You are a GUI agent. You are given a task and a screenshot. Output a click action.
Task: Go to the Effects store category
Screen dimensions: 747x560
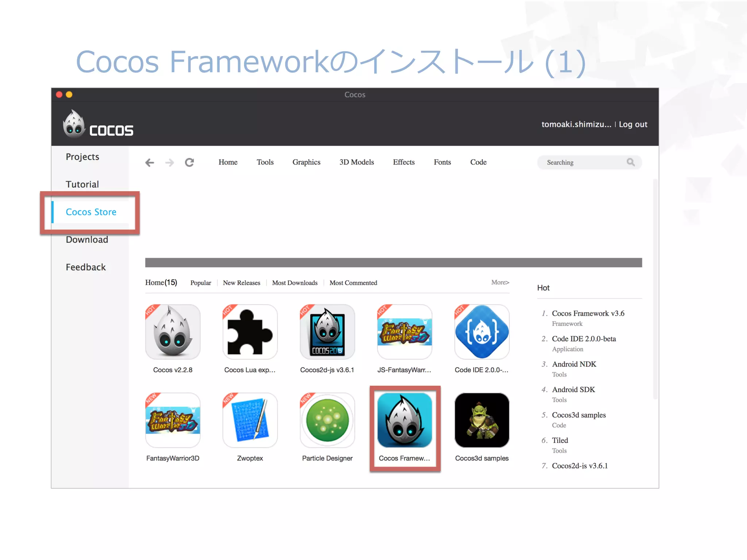[x=404, y=162]
